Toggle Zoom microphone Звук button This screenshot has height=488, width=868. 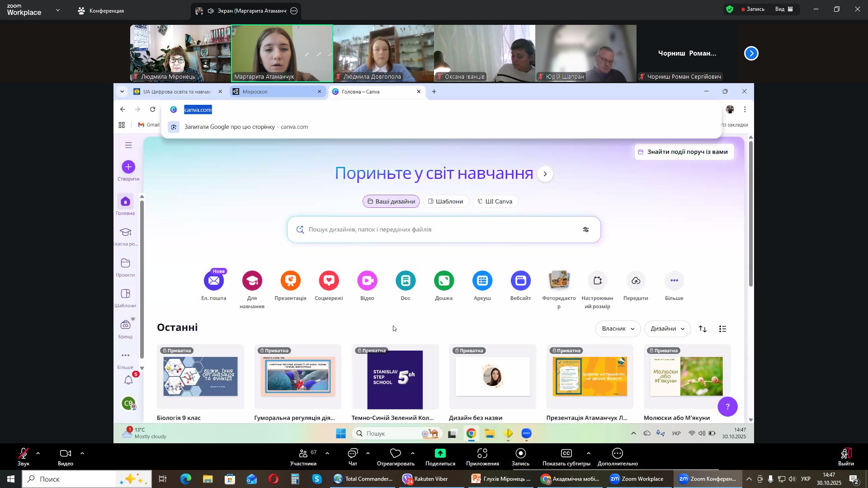pyautogui.click(x=23, y=456)
